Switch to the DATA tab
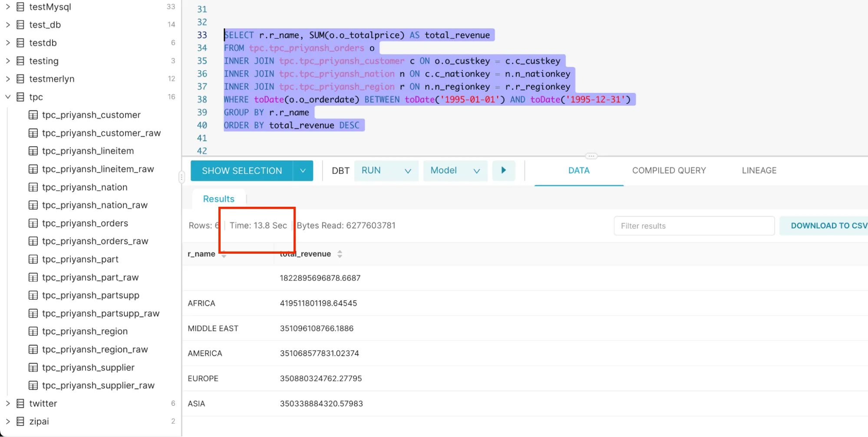868x437 pixels. [x=579, y=171]
